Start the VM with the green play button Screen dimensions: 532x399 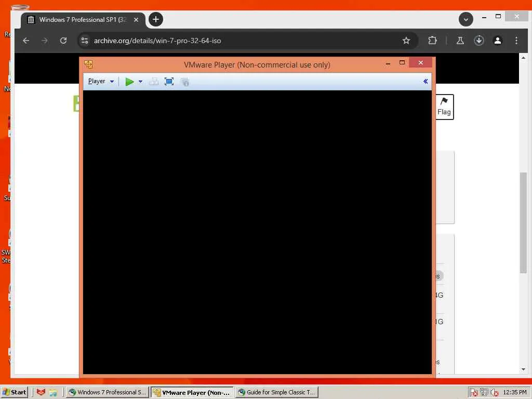[129, 82]
